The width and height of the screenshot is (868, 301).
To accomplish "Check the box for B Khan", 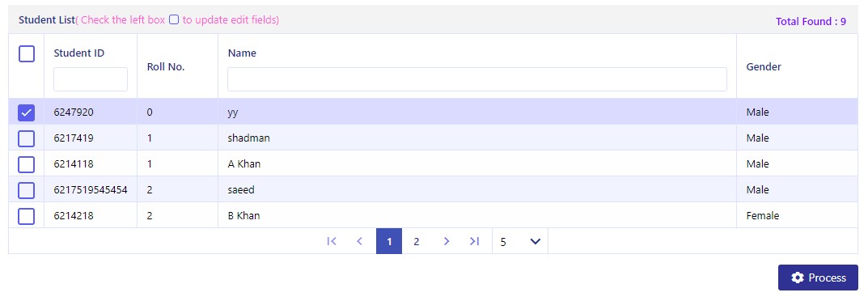I will coord(27,216).
